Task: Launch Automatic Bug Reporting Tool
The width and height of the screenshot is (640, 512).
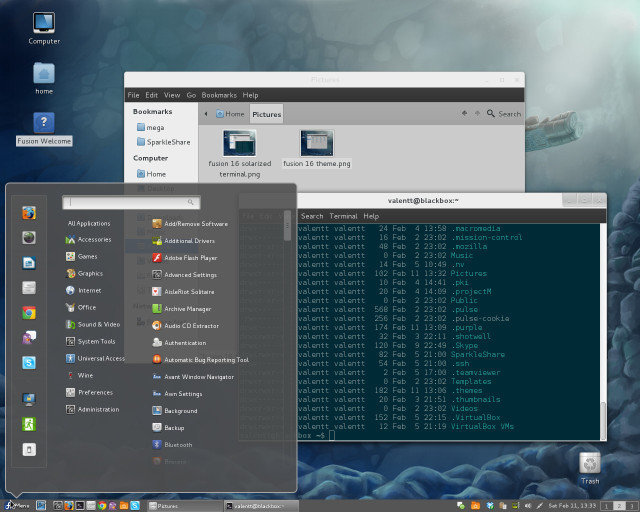Action: [x=200, y=360]
